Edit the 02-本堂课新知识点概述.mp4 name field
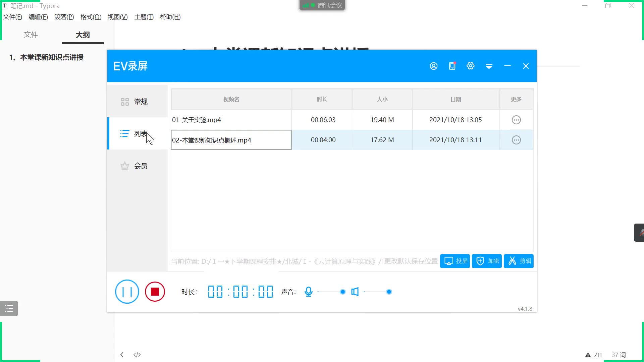Screen dimensions: 644x362 click(x=231, y=140)
